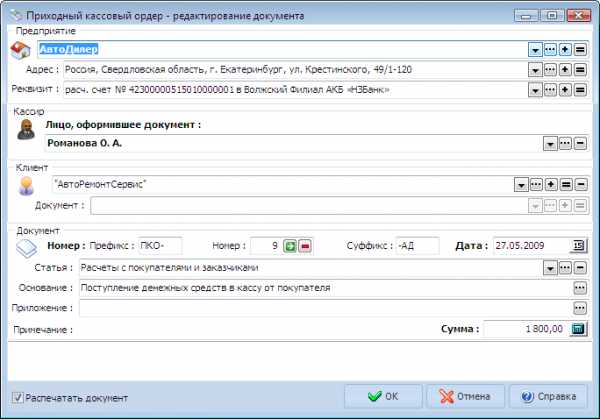The height and width of the screenshot is (419, 600).
Task: Click the ellipsis button in the Приложение row
Action: [x=579, y=308]
